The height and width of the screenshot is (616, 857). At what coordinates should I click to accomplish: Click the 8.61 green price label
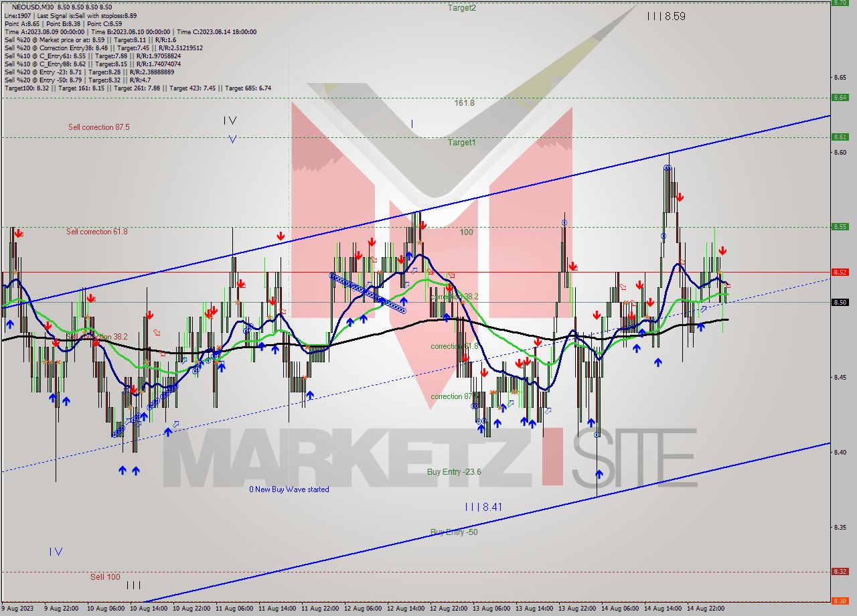coord(840,137)
